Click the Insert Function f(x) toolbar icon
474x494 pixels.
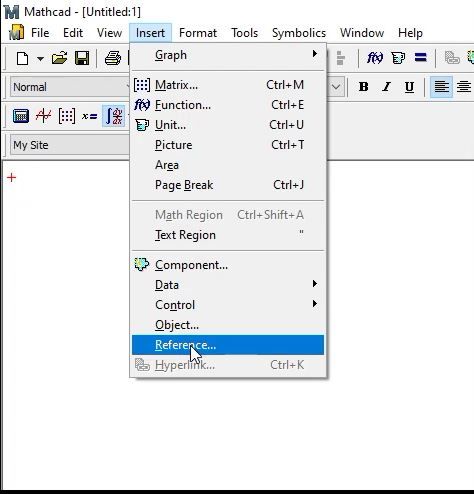coord(375,58)
